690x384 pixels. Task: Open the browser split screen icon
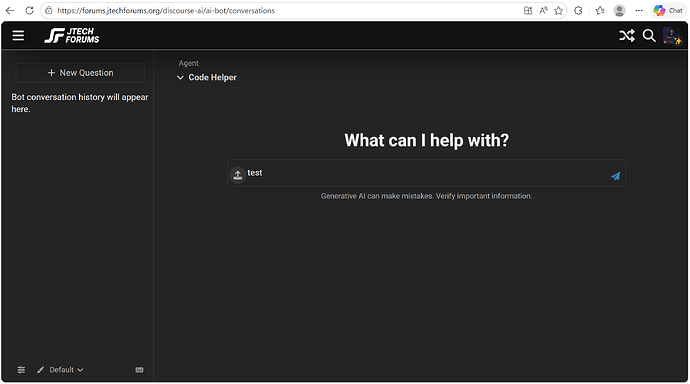[x=528, y=11]
